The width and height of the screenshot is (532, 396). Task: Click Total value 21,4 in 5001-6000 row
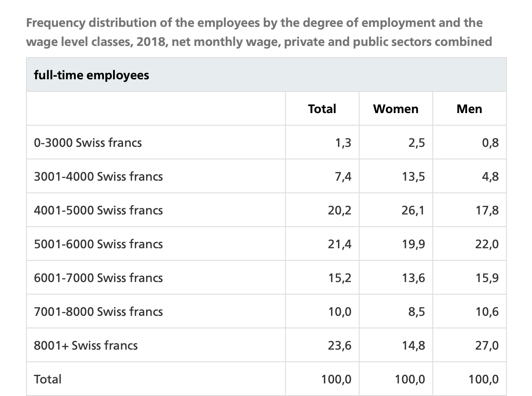click(x=340, y=244)
